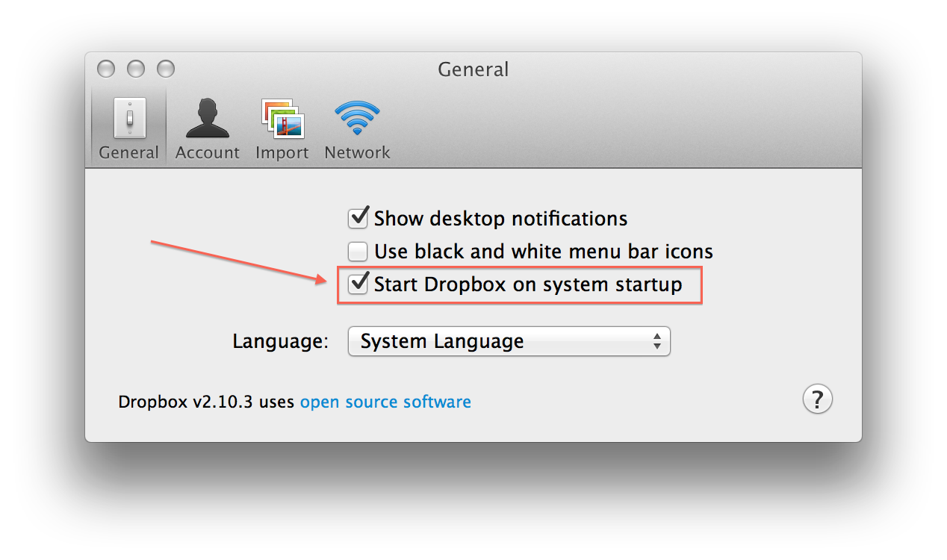Click the Dropbox v2.10.3 uses text

point(207,402)
